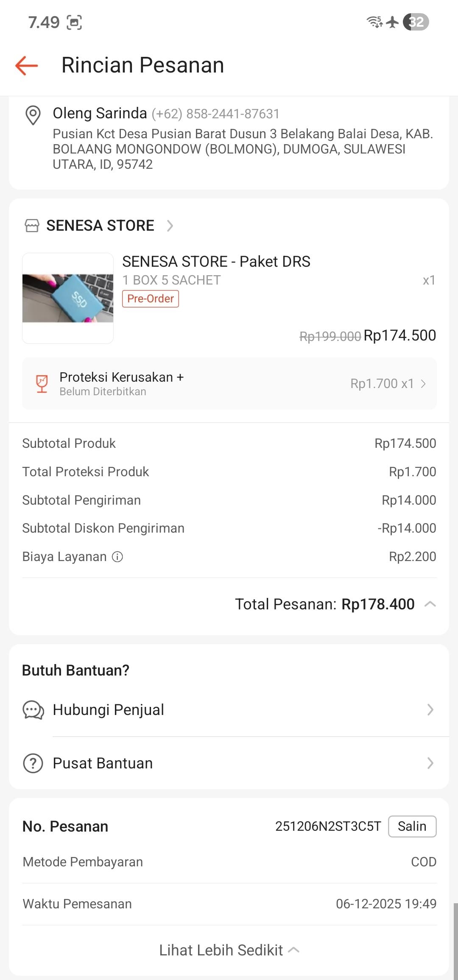
Task: Tap the Proteksi Kerusakan protection icon
Action: 42,384
